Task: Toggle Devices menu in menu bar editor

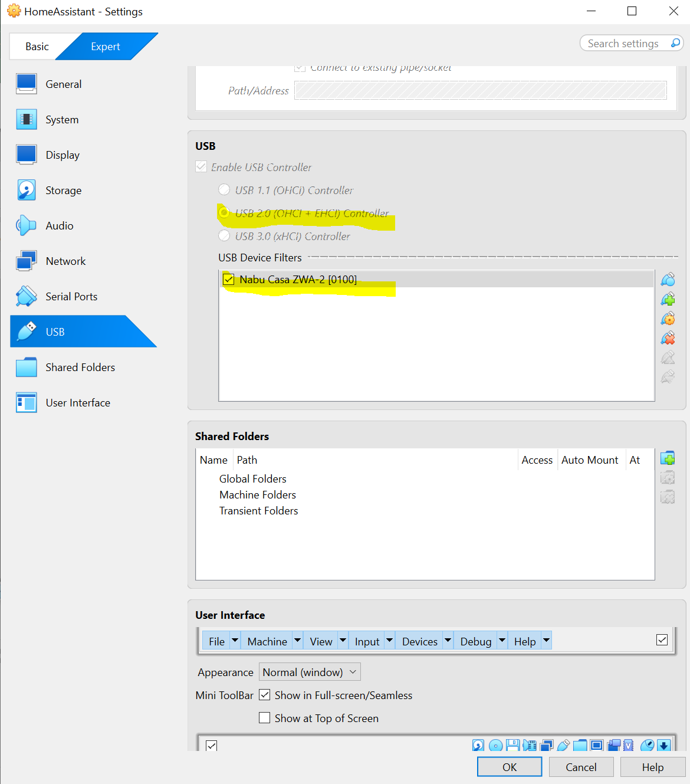Action: [420, 641]
